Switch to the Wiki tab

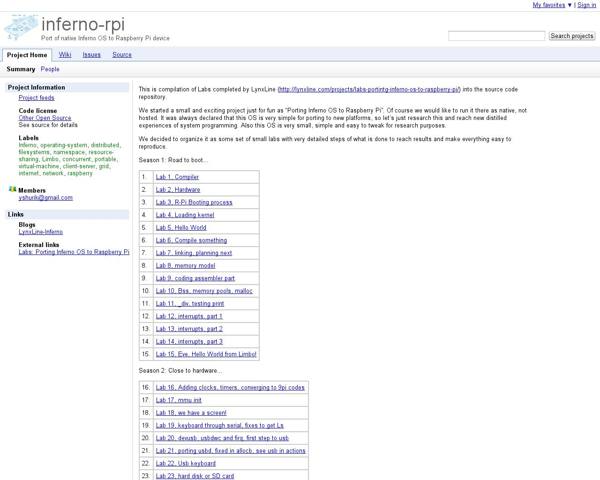tap(65, 55)
